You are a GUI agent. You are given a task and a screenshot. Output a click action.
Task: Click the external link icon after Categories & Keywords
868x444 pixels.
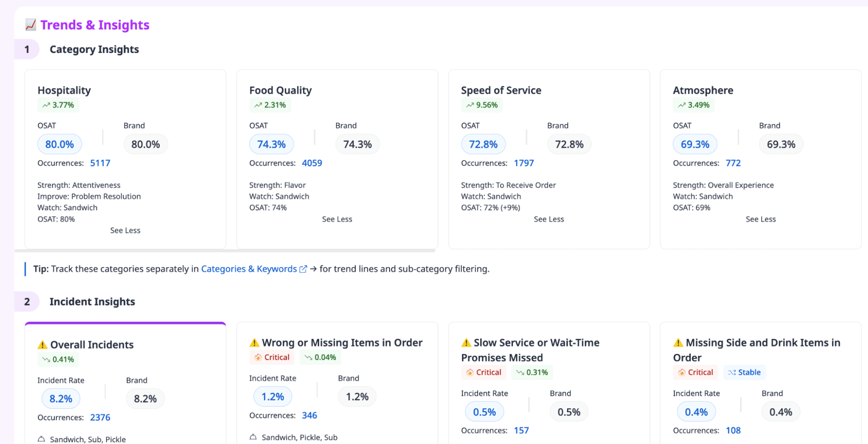click(x=303, y=268)
